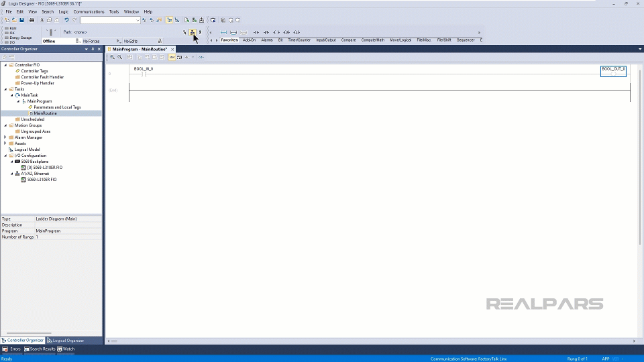The image size is (644, 362).
Task: Close the MainProgram - MainRoutine tab
Action: pos(172,49)
